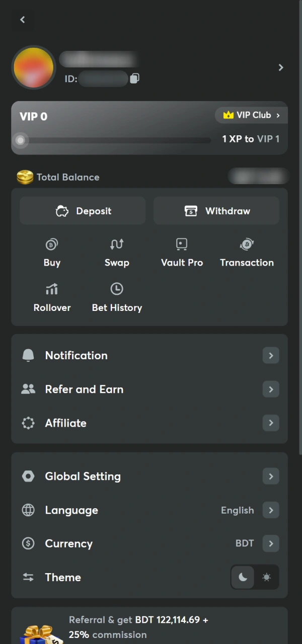The width and height of the screenshot is (302, 644).
Task: Open the Transaction icon
Action: (247, 245)
